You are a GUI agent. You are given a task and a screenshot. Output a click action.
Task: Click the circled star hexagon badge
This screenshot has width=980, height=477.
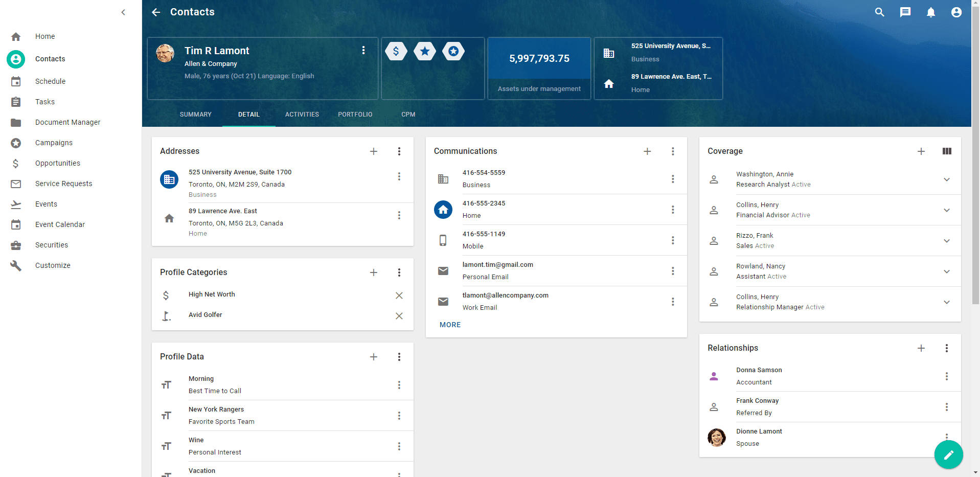[x=453, y=51]
